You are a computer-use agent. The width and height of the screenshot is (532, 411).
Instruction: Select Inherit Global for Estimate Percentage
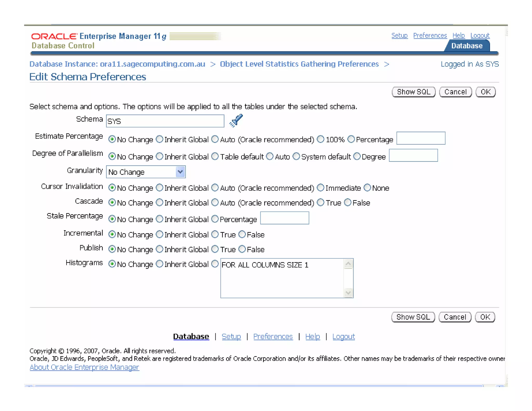coord(159,139)
